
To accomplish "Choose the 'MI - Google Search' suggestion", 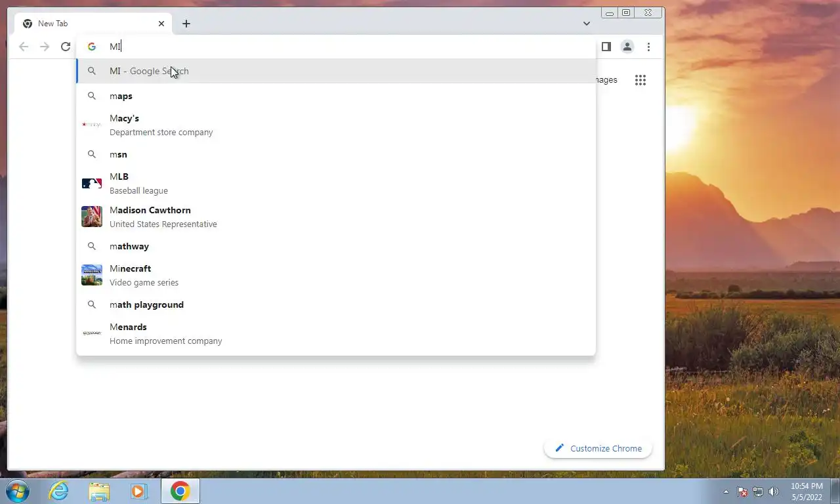I will [x=336, y=71].
